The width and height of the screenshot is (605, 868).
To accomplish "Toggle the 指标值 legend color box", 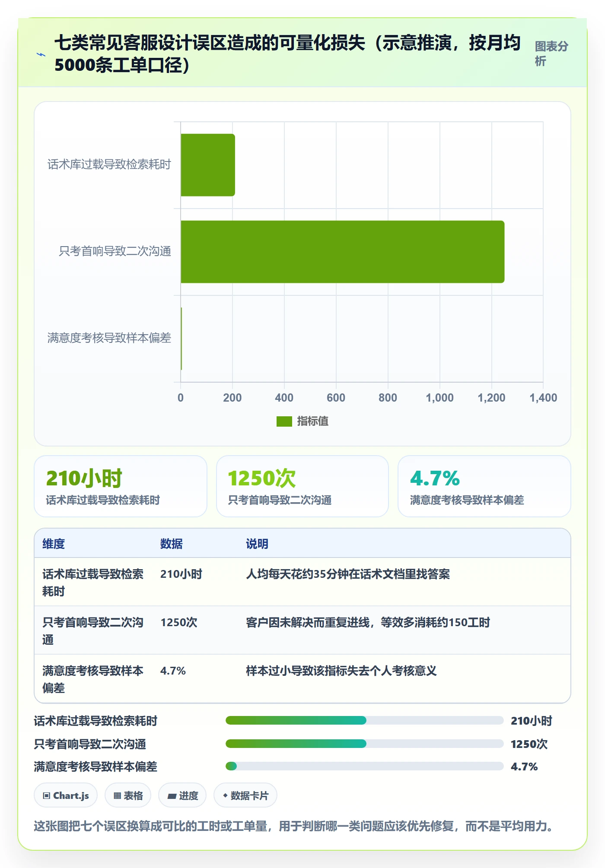I will pyautogui.click(x=284, y=421).
